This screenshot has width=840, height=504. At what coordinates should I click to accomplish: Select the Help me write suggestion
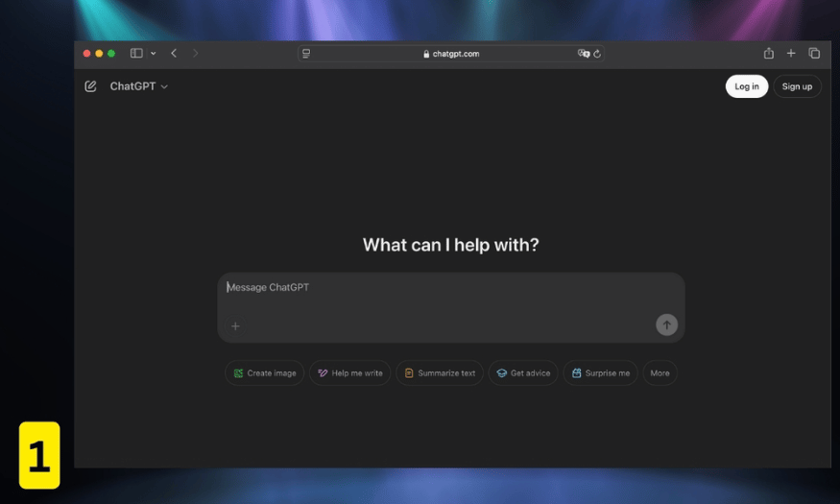349,372
